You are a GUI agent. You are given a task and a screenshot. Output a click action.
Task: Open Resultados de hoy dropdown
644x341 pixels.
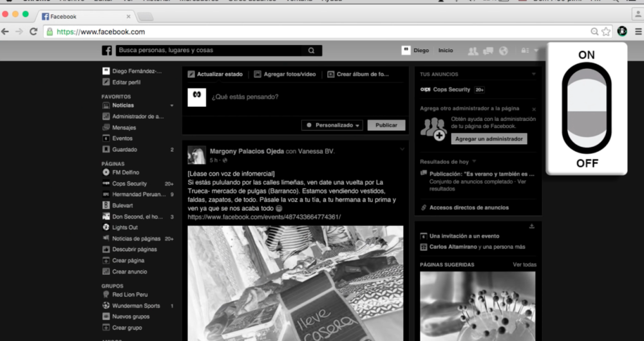point(475,161)
